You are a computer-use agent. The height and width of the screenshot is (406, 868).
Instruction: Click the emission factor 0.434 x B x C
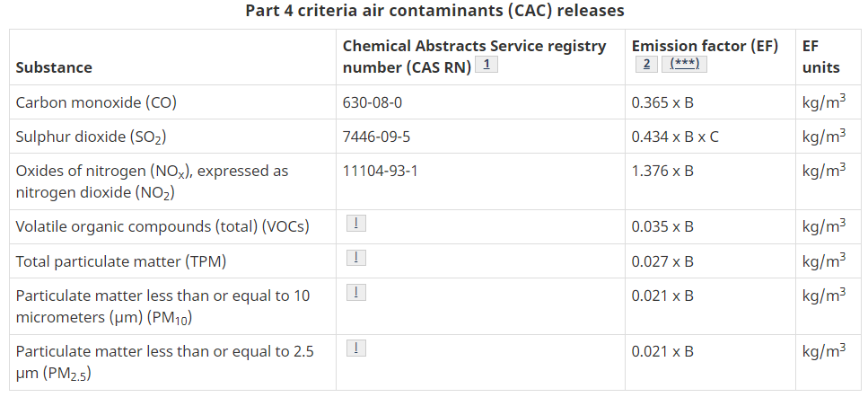[x=675, y=137]
